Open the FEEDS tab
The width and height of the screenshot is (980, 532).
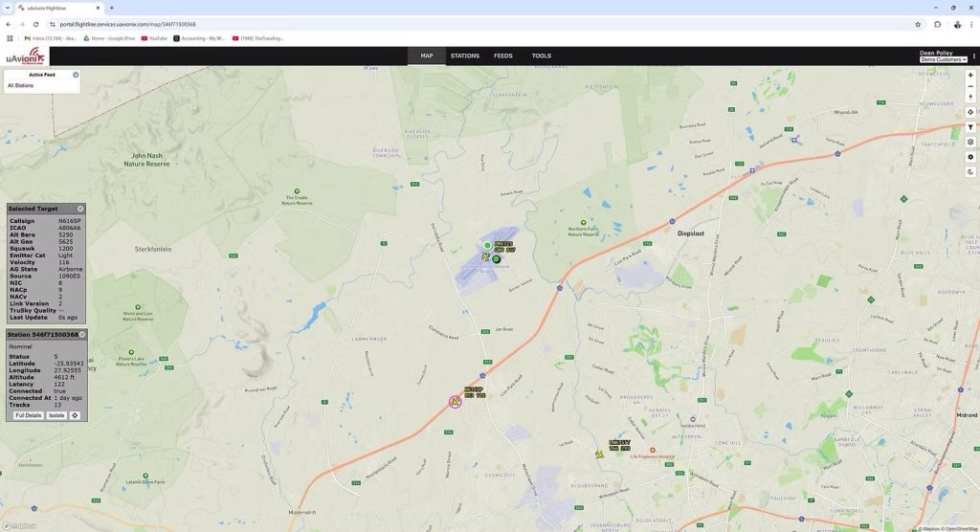tap(503, 55)
